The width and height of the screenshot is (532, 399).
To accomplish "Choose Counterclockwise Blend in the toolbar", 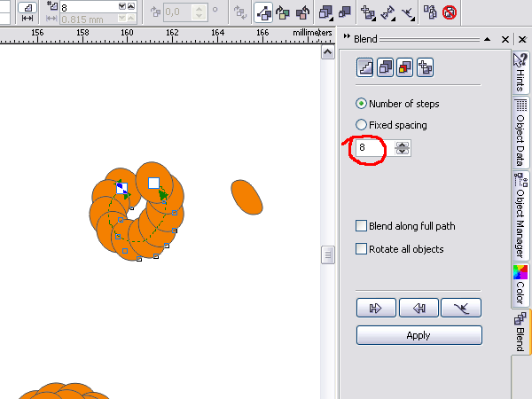I will coord(302,13).
